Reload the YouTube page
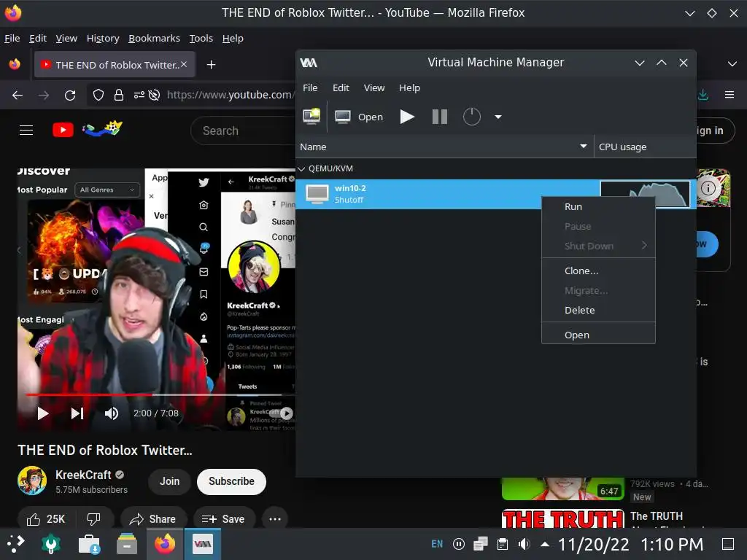 [x=70, y=96]
